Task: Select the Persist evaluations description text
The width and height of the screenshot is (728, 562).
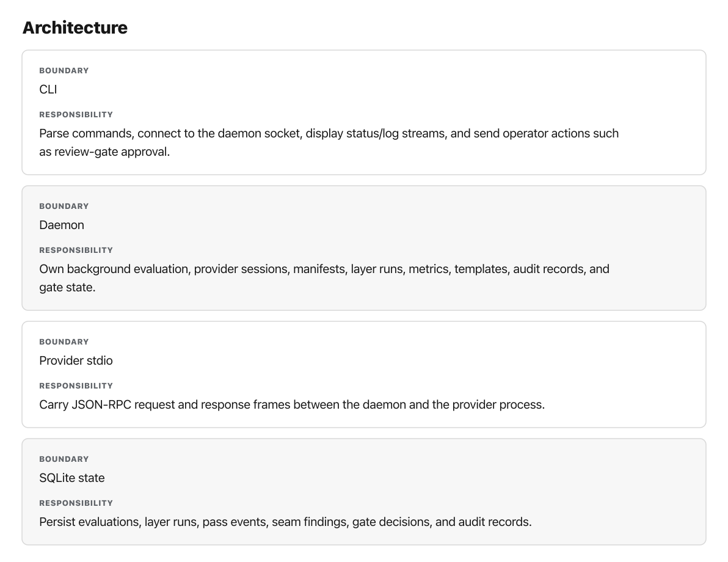Action: (x=286, y=522)
